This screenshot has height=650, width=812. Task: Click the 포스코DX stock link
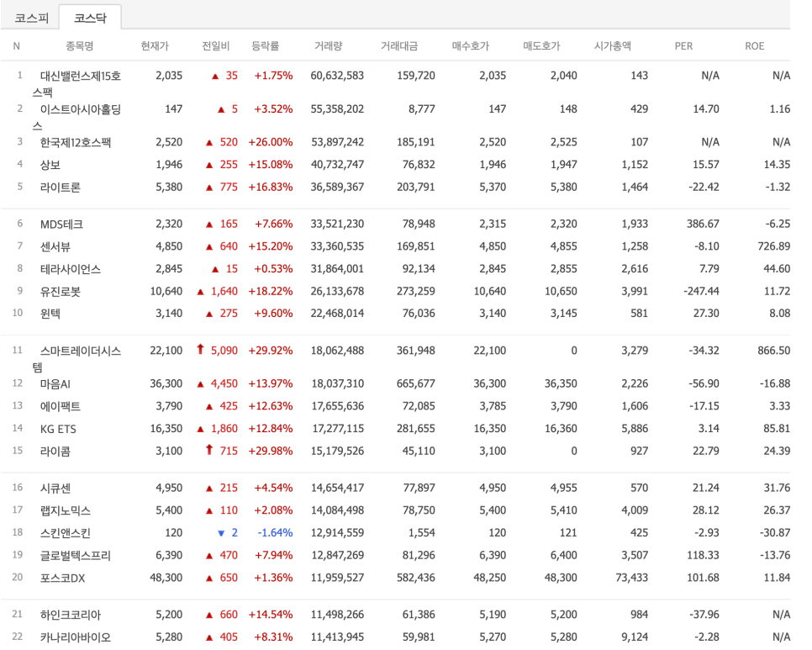[63, 578]
